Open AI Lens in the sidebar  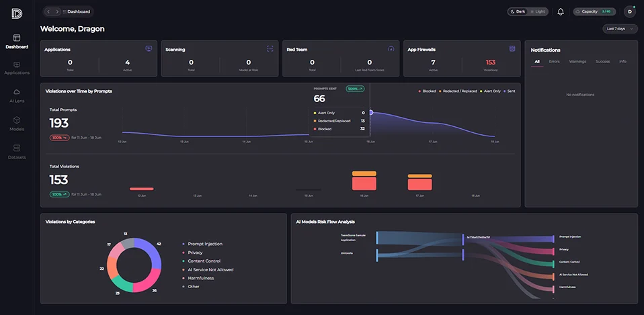(17, 96)
